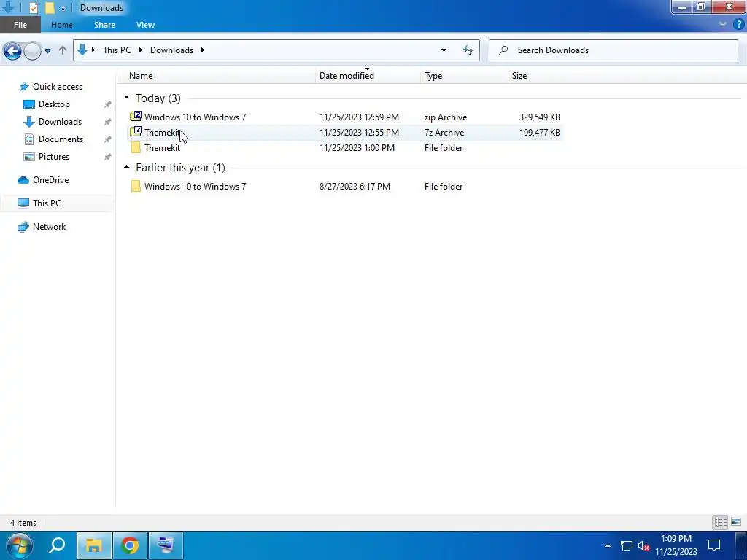Switch to the View ribbon tab
This screenshot has height=560, width=747.
tap(145, 25)
